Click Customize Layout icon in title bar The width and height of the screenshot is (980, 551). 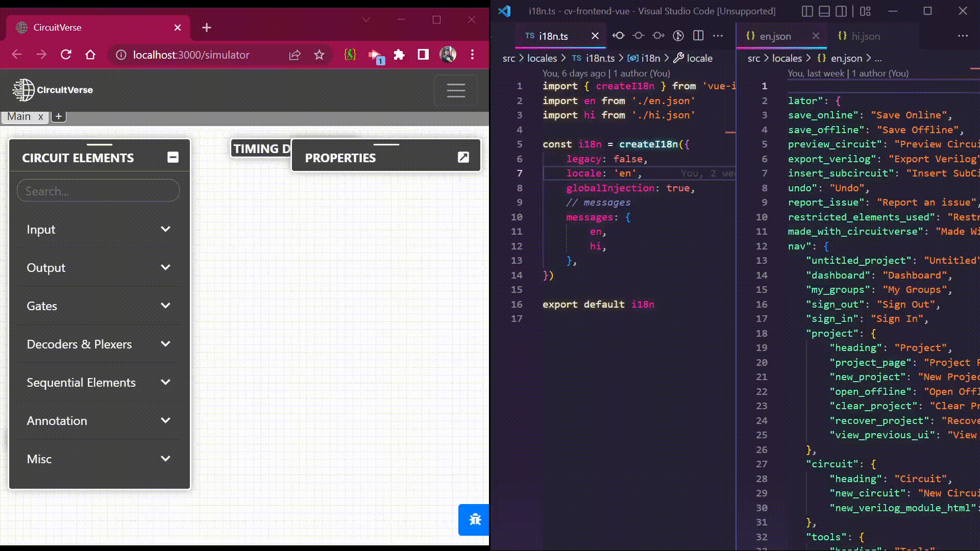pyautogui.click(x=865, y=11)
